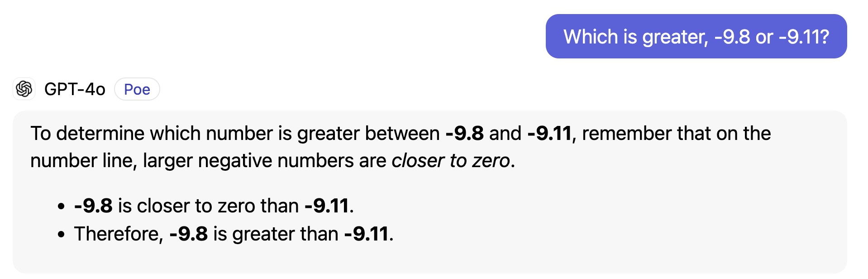Click the bold -9.11 ending the first bullet

327,206
